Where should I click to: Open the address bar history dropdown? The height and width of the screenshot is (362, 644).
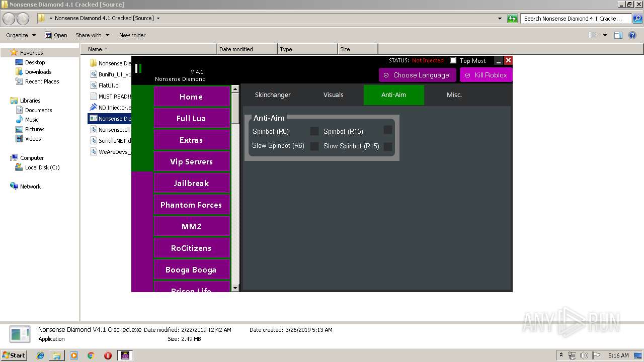[x=500, y=19]
